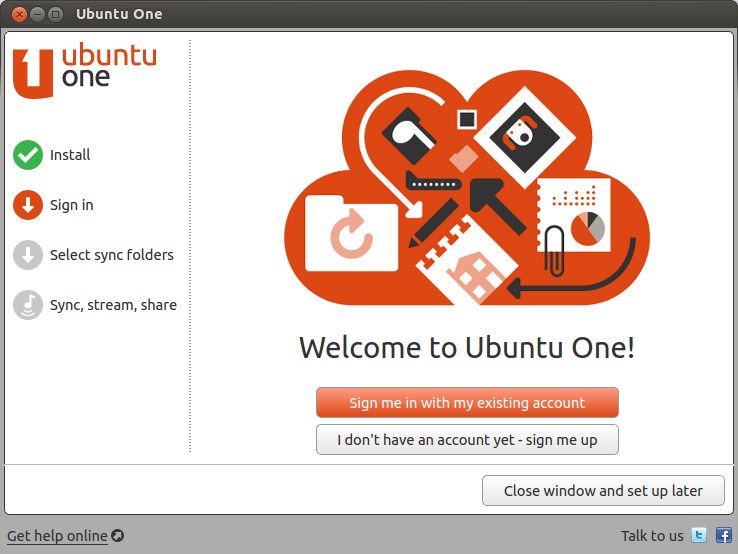Select the Select sync folders step label
This screenshot has width=738, height=554.
112,255
